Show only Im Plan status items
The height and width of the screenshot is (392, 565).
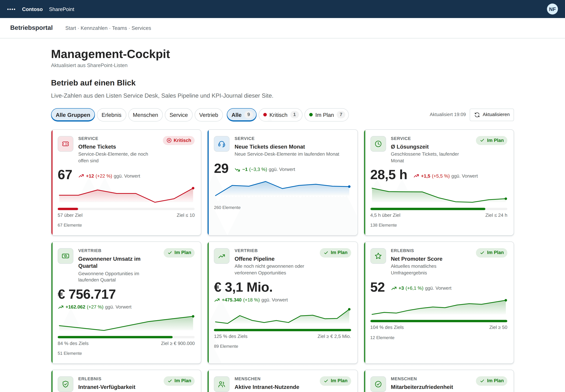[x=326, y=115]
